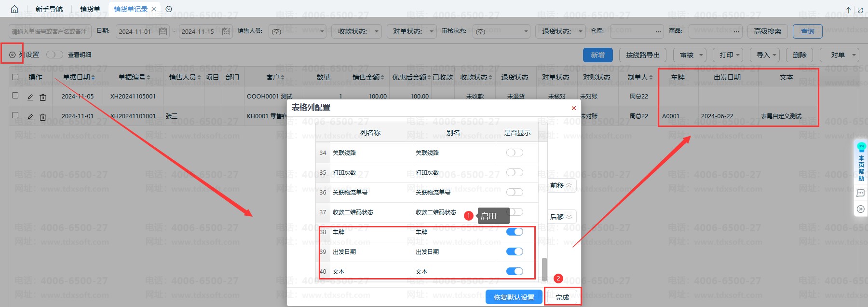868x307 pixels.
Task: Switch to the 销货单 tab
Action: click(90, 9)
